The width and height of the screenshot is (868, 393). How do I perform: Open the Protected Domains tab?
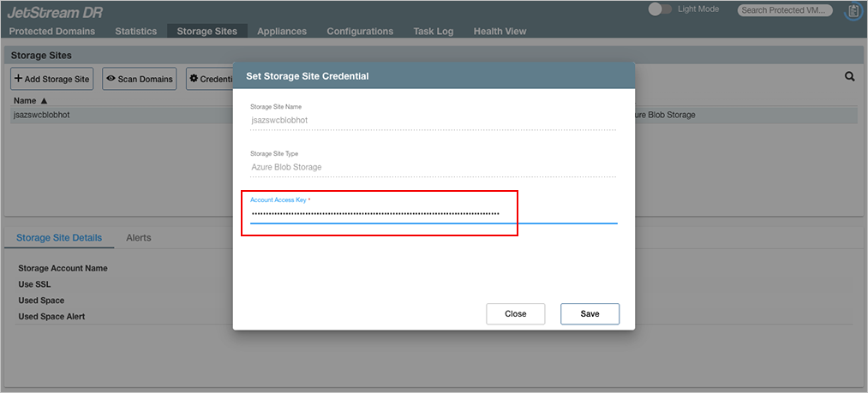[x=52, y=31]
